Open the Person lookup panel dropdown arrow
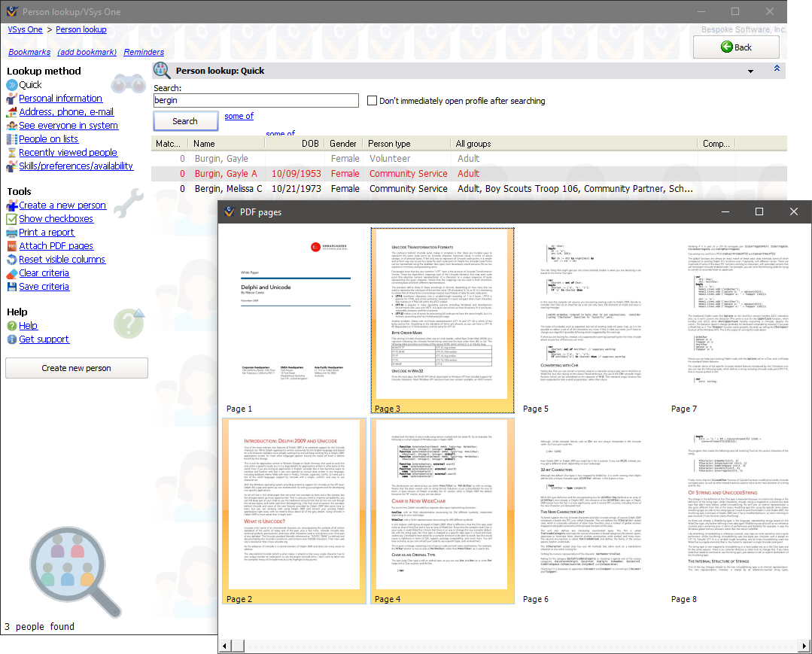Screen dimensions: 812x654 [750, 71]
